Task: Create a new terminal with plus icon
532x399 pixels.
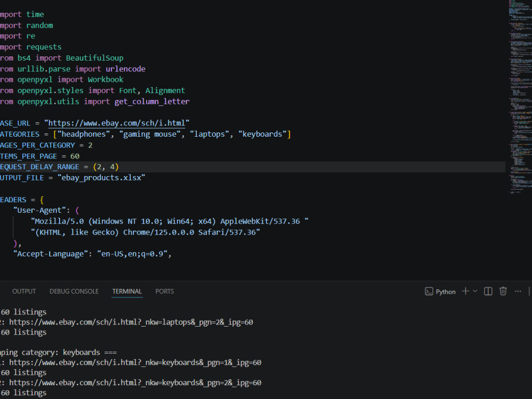Action: coord(465,291)
